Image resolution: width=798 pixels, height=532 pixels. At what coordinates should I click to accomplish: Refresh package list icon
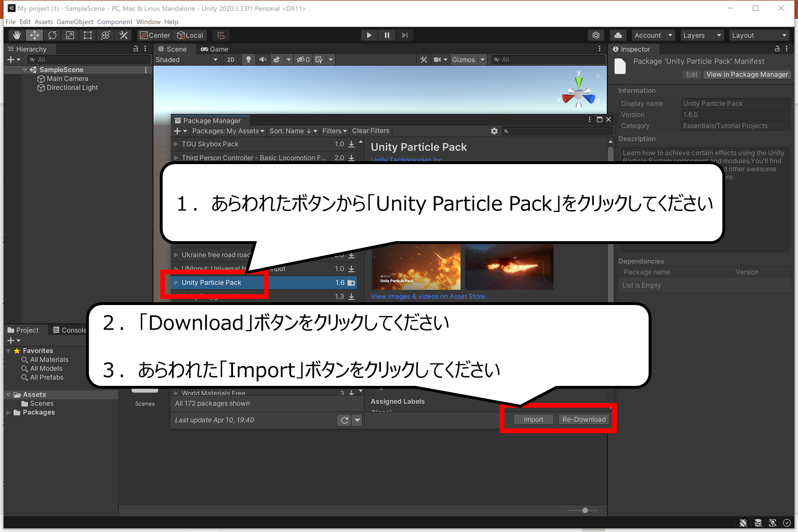pyautogui.click(x=345, y=420)
